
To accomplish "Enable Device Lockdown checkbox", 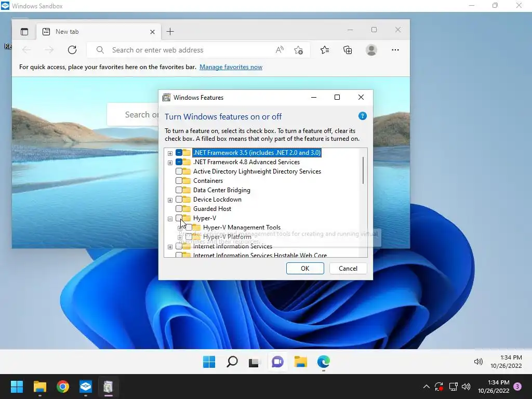I will click(x=179, y=199).
